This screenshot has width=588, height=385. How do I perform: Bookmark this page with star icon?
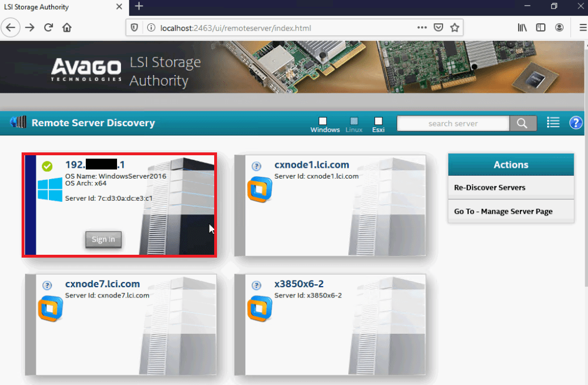coord(454,27)
